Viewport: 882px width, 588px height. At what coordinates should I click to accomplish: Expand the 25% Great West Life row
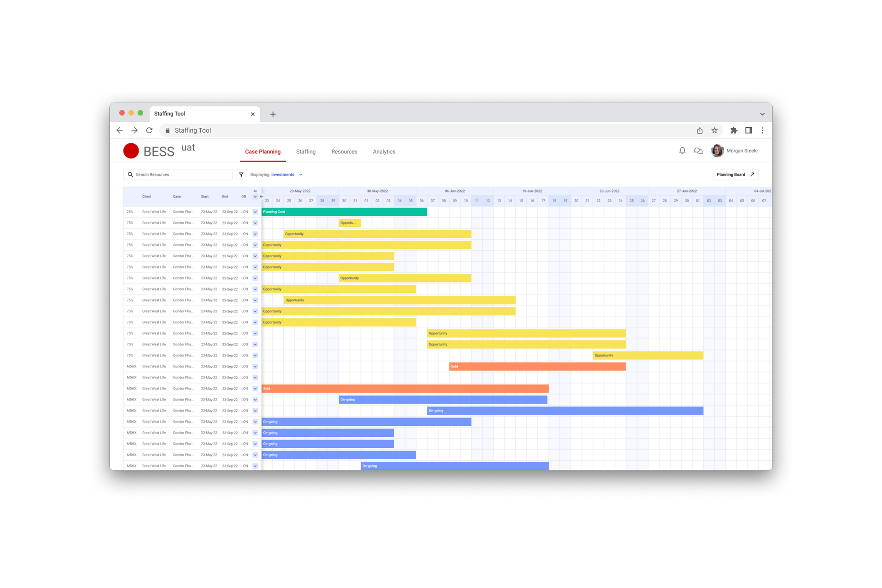pos(255,212)
